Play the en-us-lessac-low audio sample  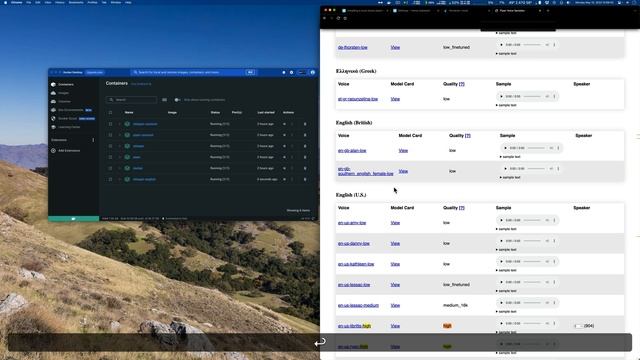coord(501,282)
